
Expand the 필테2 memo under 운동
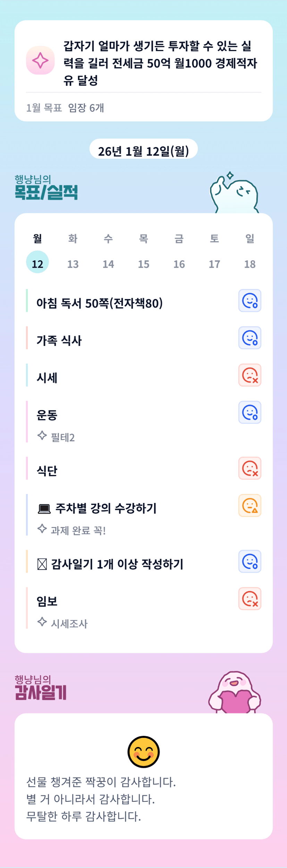(x=62, y=437)
